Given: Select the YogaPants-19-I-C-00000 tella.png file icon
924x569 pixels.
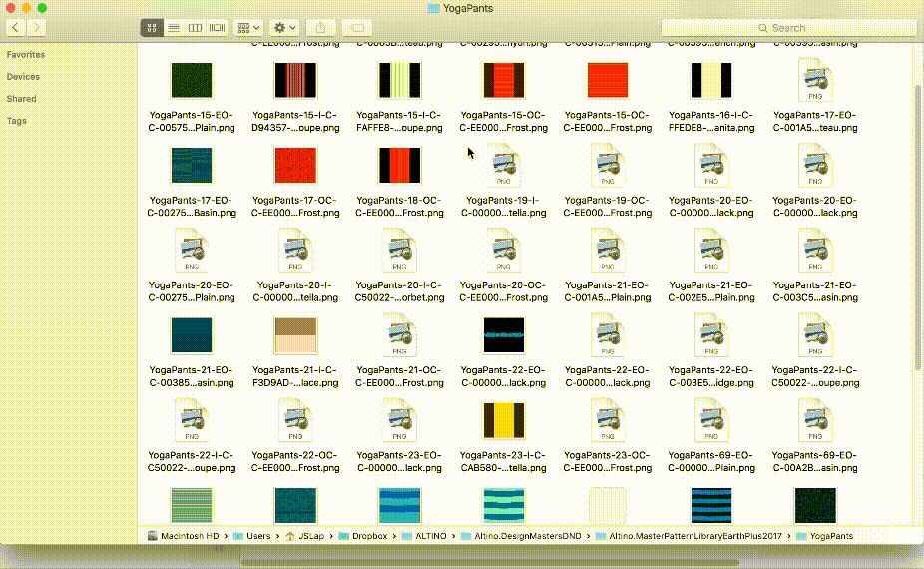Looking at the screenshot, I should click(503, 165).
